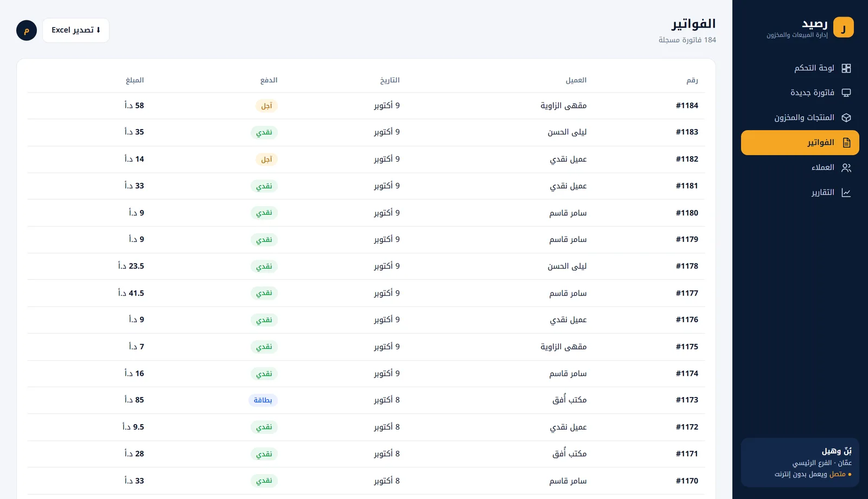Screen dimensions: 868x499
Task: Click the invoices document icon
Action: (846, 143)
